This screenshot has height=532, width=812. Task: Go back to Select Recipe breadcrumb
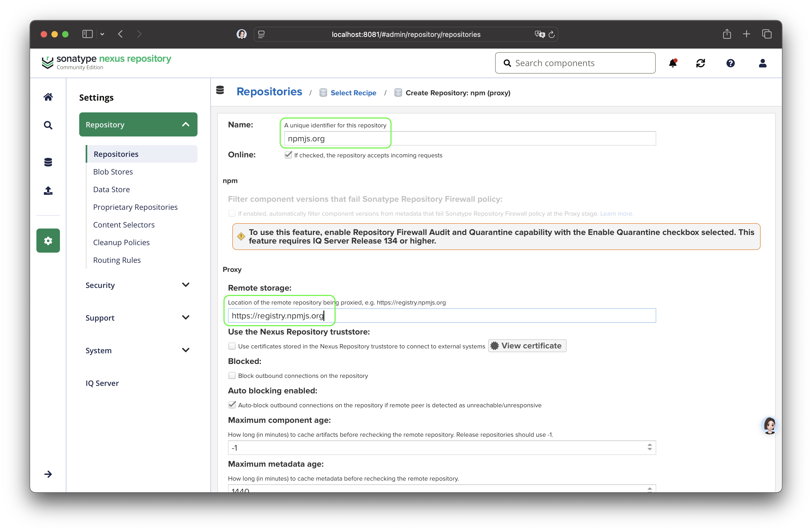tap(354, 93)
